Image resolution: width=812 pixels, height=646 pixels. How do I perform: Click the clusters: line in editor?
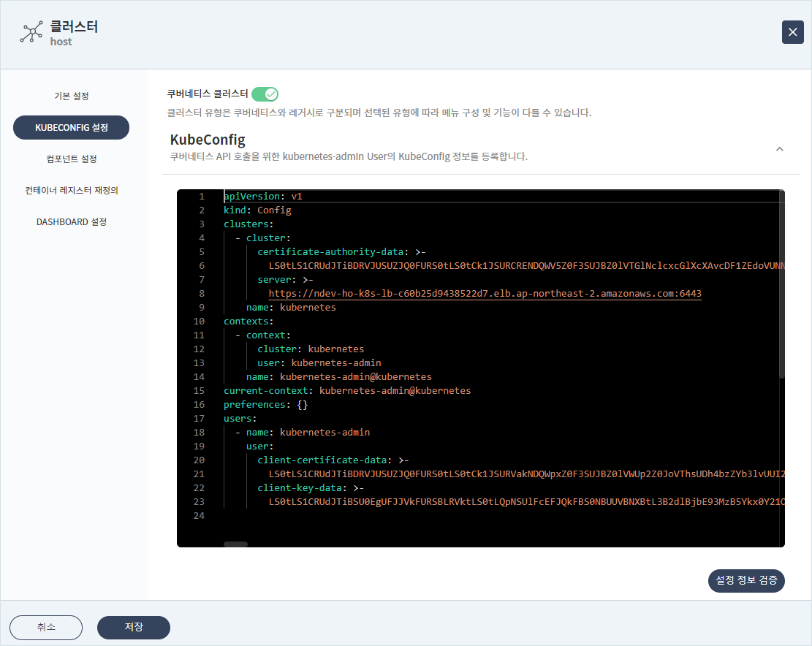click(248, 224)
